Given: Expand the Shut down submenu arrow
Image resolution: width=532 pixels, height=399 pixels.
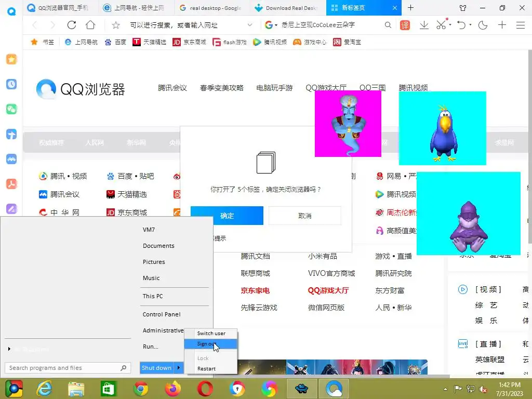Looking at the screenshot, I should [x=179, y=368].
